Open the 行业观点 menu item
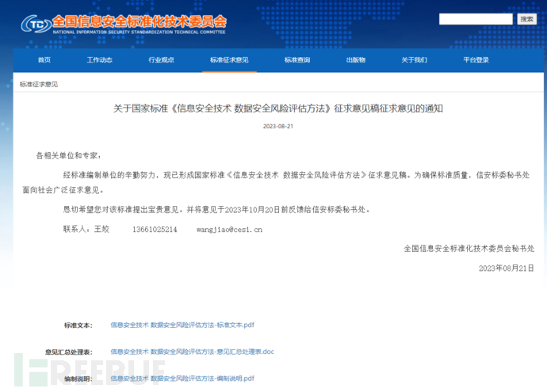The width and height of the screenshot is (547, 392). click(x=161, y=60)
